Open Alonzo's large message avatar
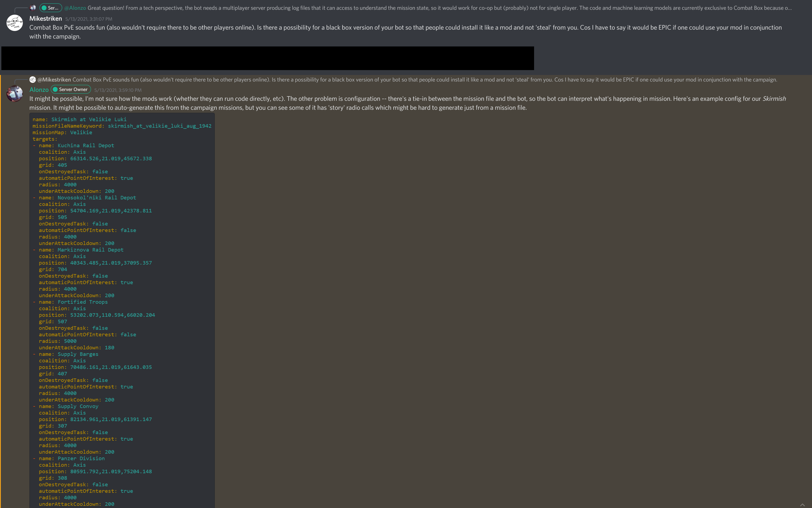 [15, 94]
